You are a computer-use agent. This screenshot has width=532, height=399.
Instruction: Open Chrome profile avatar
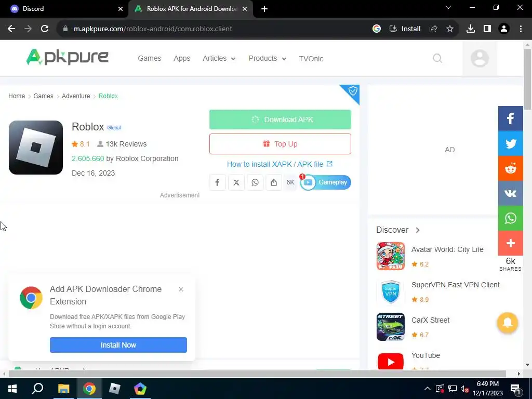(x=504, y=29)
